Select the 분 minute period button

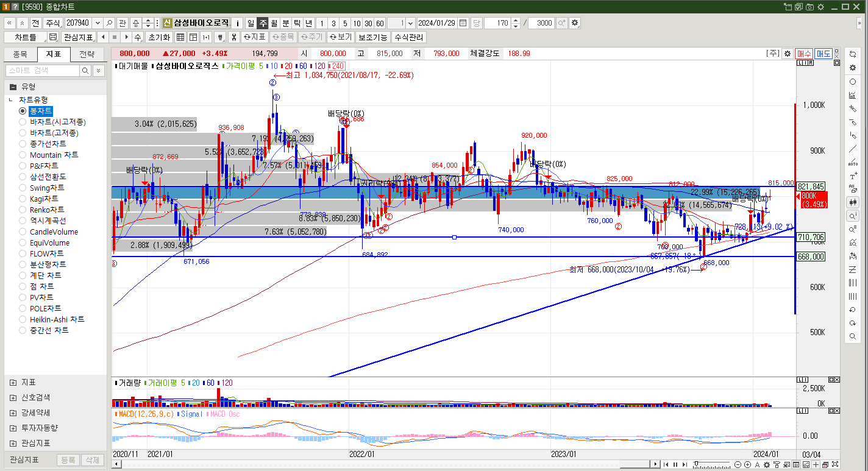tap(286, 23)
